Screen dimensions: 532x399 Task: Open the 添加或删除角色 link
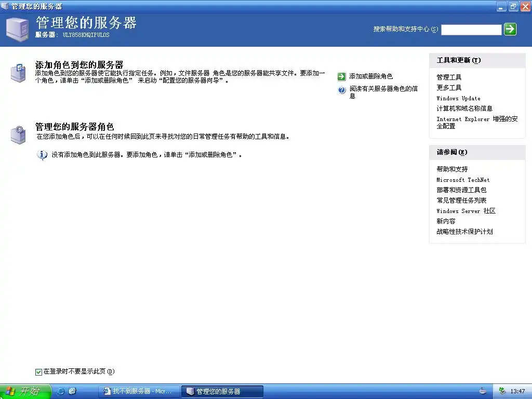[x=371, y=76]
